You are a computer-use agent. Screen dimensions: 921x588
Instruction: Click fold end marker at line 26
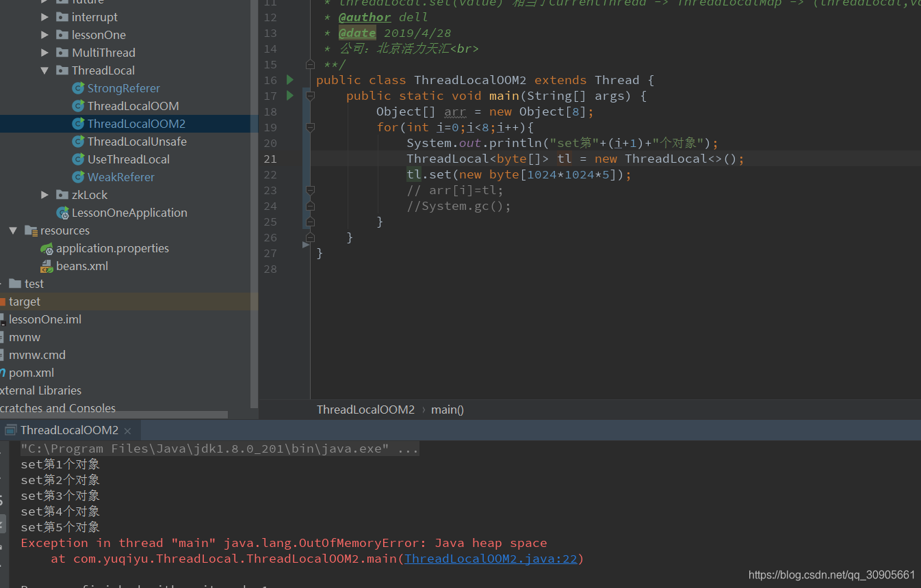310,237
